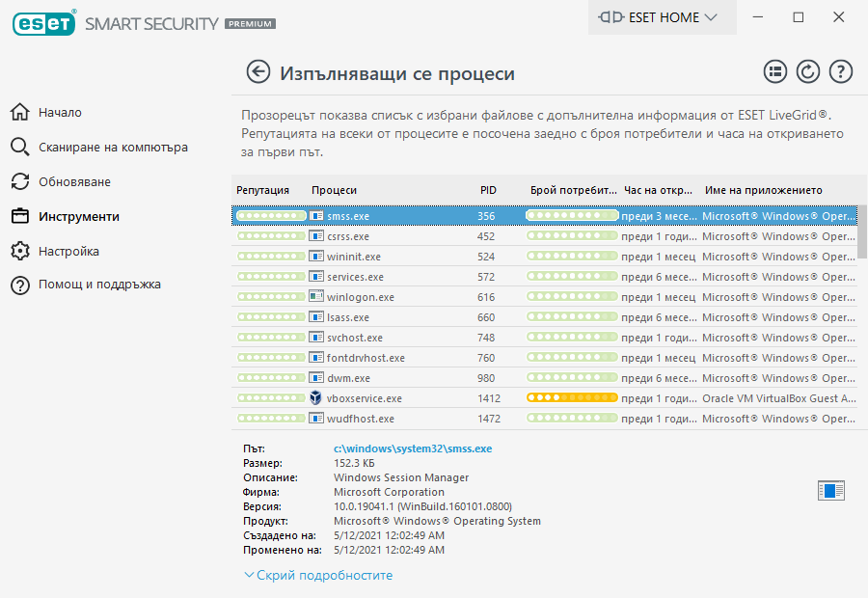Open Настройка in the sidebar
The height and width of the screenshot is (598, 868).
tap(68, 252)
